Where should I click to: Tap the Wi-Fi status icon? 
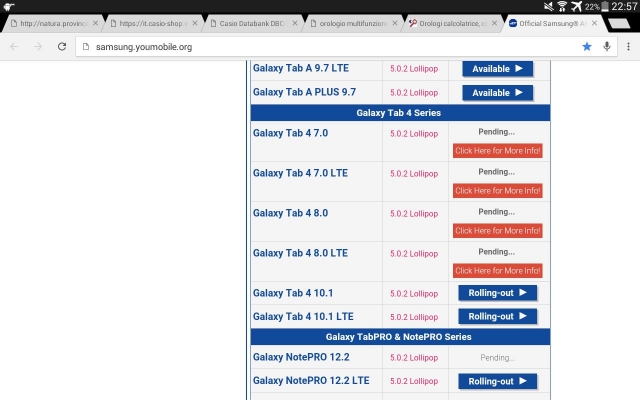coord(562,6)
